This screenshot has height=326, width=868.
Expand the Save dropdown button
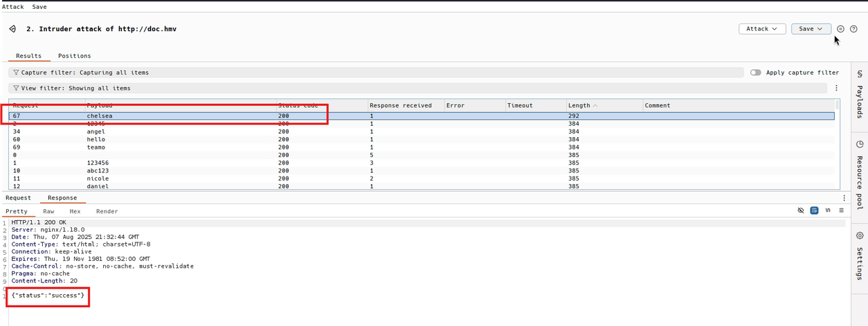[811, 29]
